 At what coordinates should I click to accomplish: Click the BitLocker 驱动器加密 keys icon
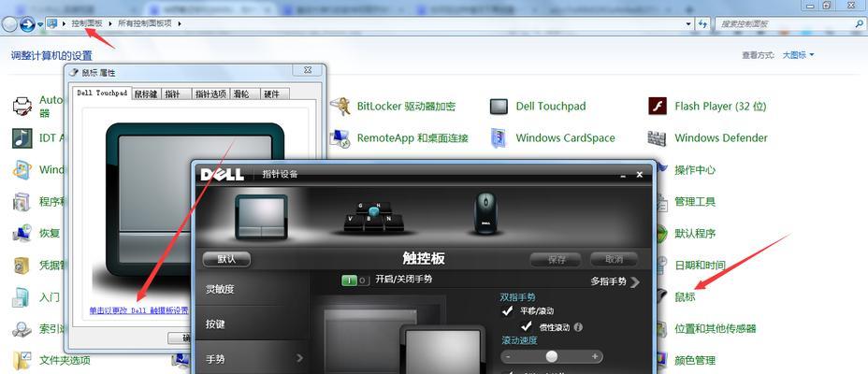coord(340,106)
